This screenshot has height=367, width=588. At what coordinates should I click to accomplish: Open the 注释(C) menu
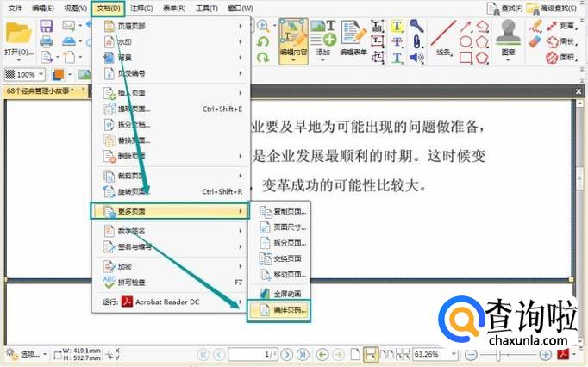(x=141, y=8)
